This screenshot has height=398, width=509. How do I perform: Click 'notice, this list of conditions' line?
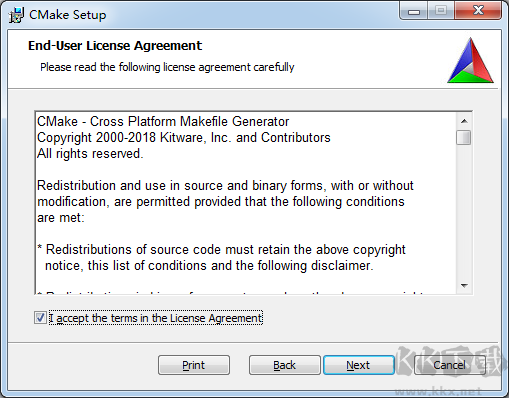pyautogui.click(x=209, y=266)
